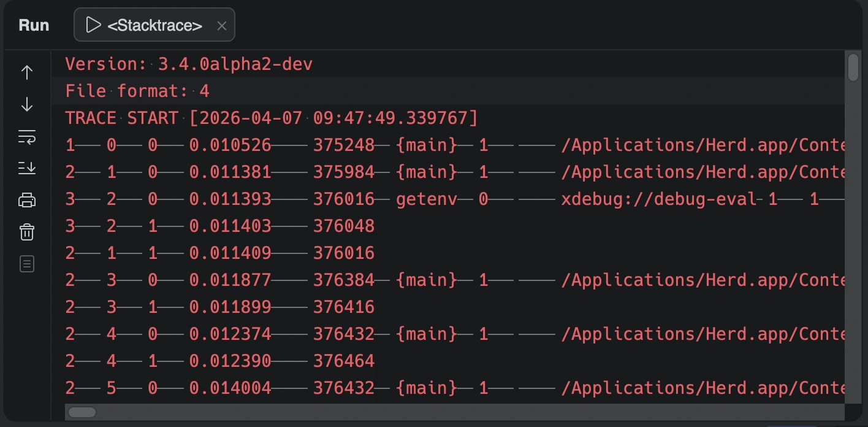
Task: Clear all console output with trash icon
Action: pos(27,233)
